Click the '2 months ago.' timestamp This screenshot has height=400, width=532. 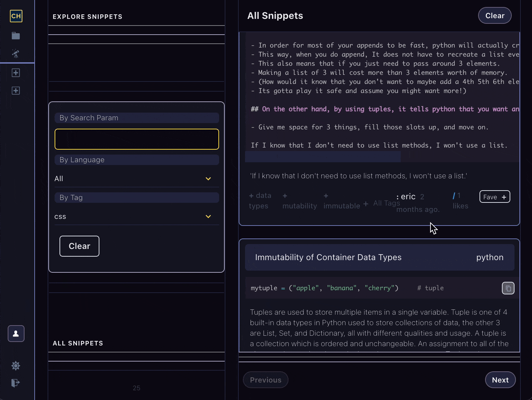tap(418, 203)
